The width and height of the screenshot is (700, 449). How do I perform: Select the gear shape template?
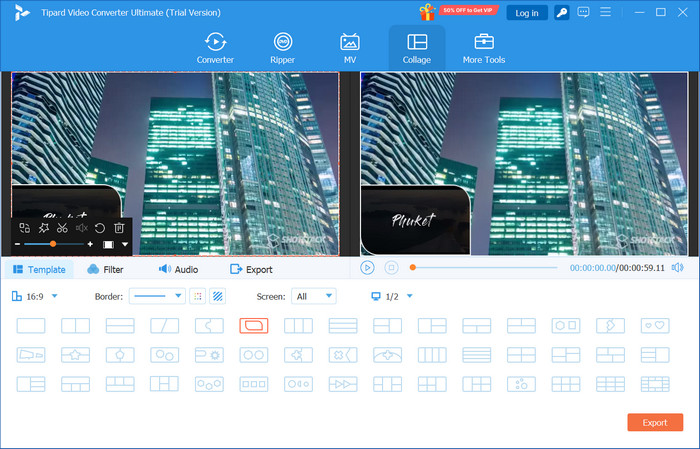tap(209, 355)
